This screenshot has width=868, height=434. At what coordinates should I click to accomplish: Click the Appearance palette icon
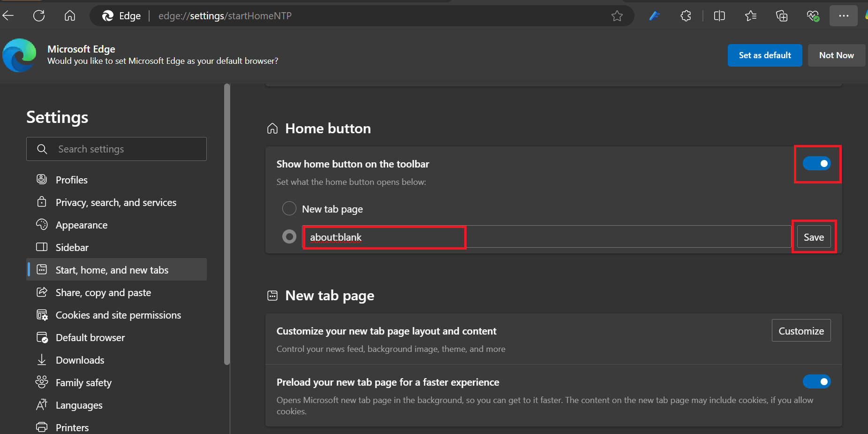click(x=42, y=224)
